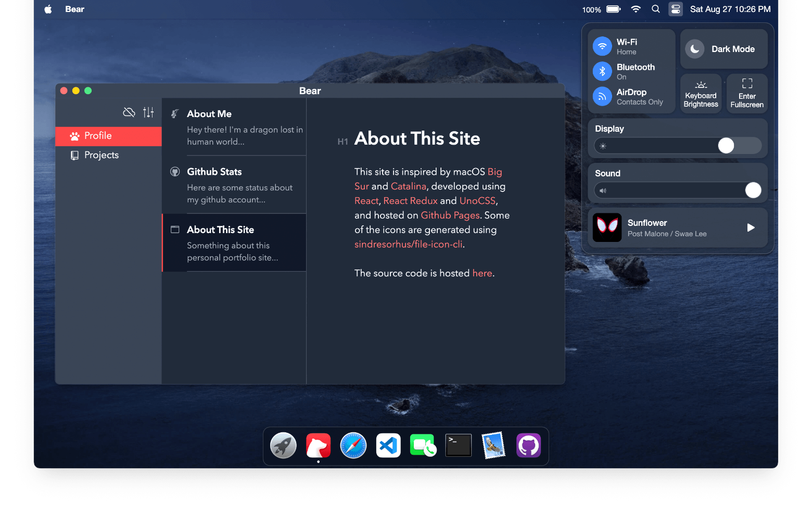Viewport: 812px width, 513px height.
Task: Click the battery status icon
Action: tap(614, 9)
